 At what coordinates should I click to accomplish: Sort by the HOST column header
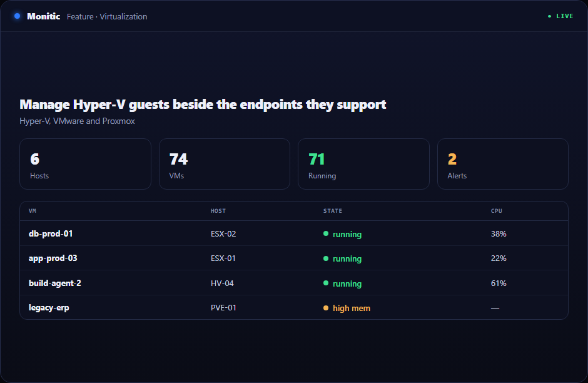(218, 211)
